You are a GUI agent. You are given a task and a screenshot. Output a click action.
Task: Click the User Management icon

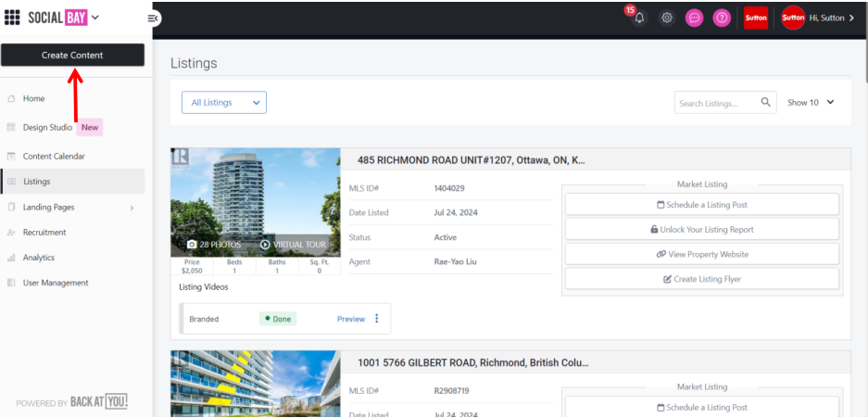click(x=11, y=283)
